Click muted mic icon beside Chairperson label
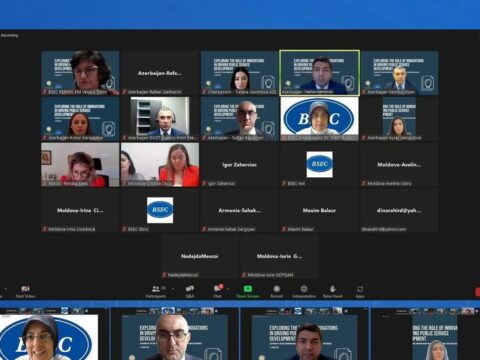480x360 pixels. point(204,92)
